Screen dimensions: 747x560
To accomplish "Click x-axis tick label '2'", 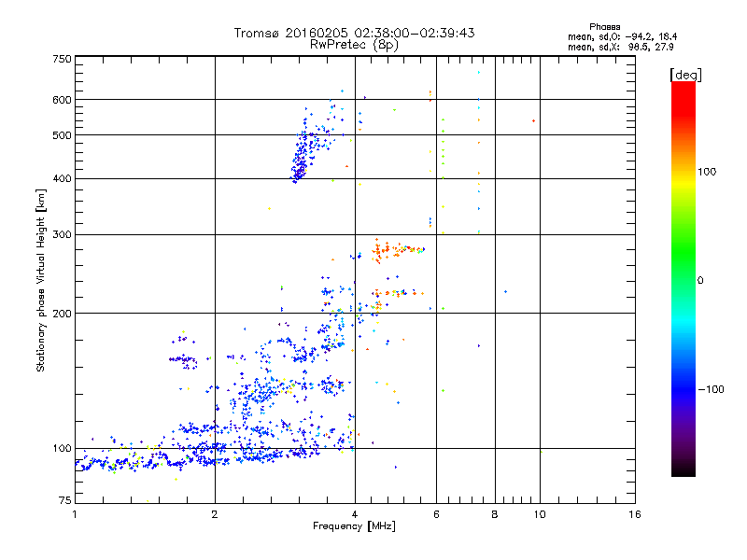I will 215,514.
